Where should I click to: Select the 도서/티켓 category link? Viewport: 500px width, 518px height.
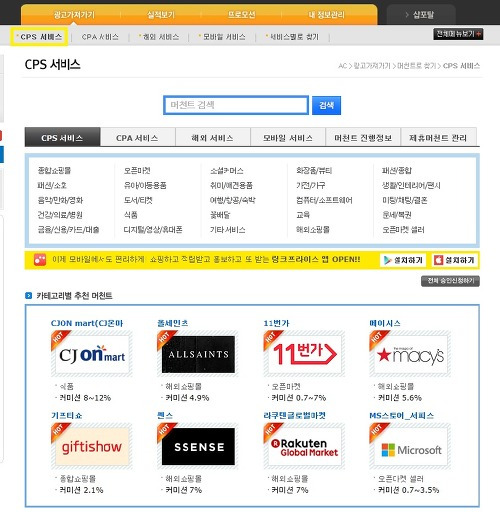pyautogui.click(x=138, y=200)
